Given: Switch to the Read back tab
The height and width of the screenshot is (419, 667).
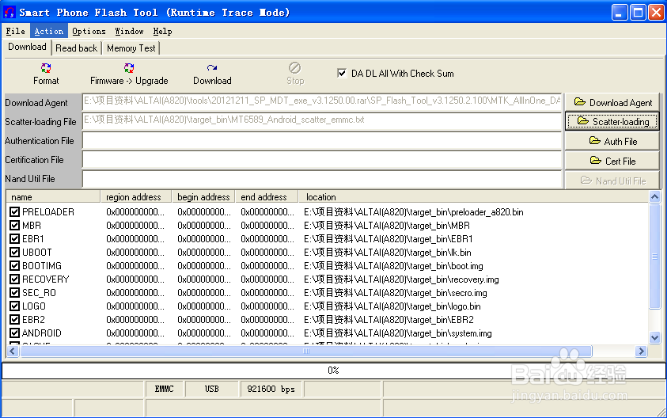Looking at the screenshot, I should click(76, 48).
